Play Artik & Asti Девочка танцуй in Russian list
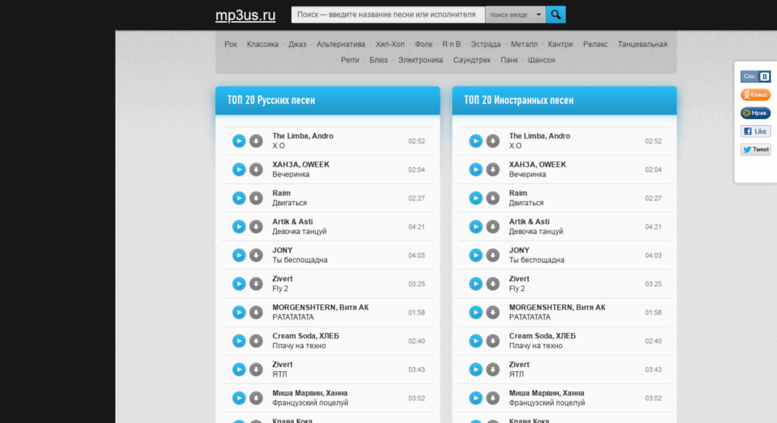This screenshot has width=777, height=423. click(239, 227)
